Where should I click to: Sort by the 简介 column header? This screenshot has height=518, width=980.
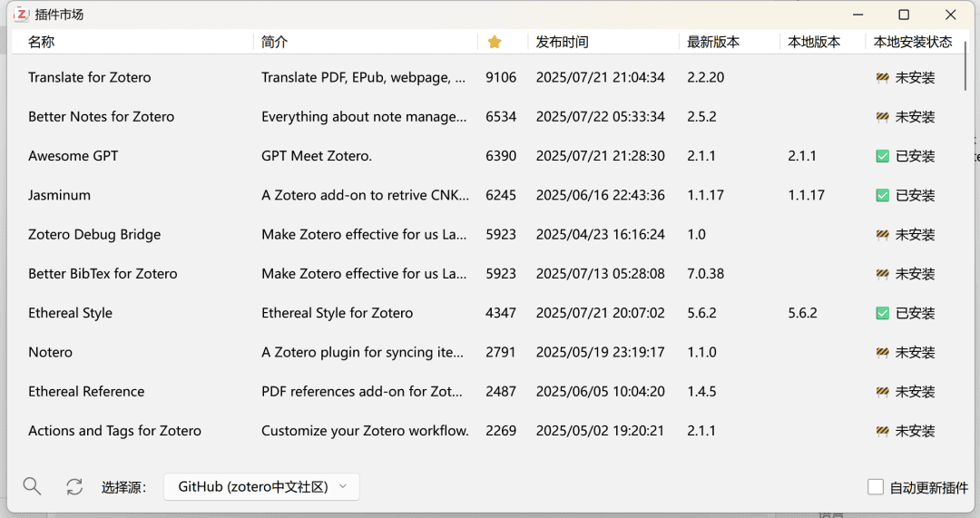point(274,42)
